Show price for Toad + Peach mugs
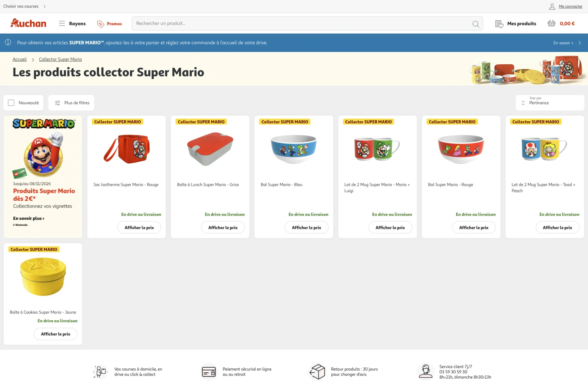Image resolution: width=588 pixels, height=389 pixels. pos(557,227)
